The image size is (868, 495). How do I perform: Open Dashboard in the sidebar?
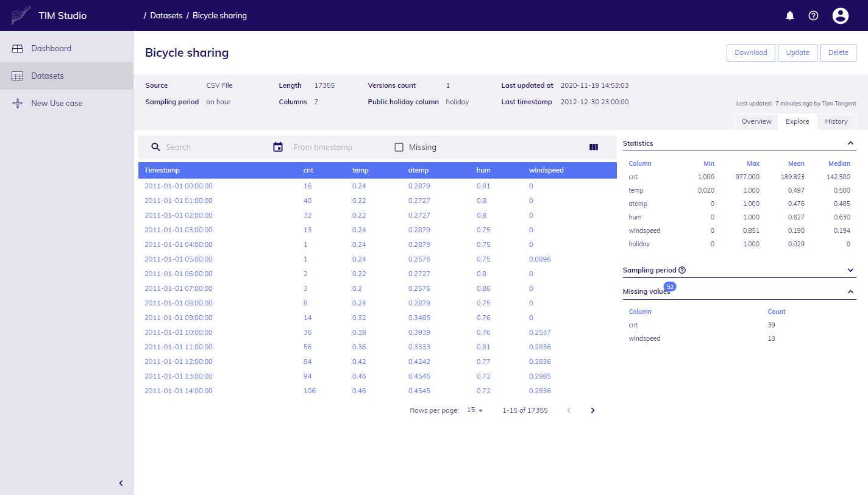click(x=66, y=48)
